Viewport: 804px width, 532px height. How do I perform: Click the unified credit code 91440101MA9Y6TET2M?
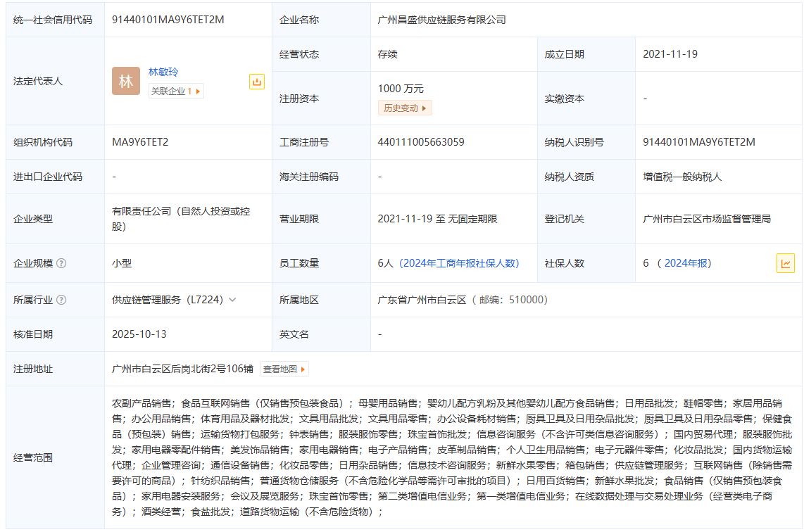point(168,20)
